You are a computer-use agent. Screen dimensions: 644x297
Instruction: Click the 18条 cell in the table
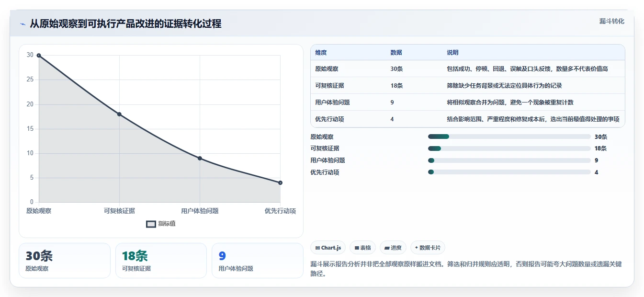[x=396, y=86]
